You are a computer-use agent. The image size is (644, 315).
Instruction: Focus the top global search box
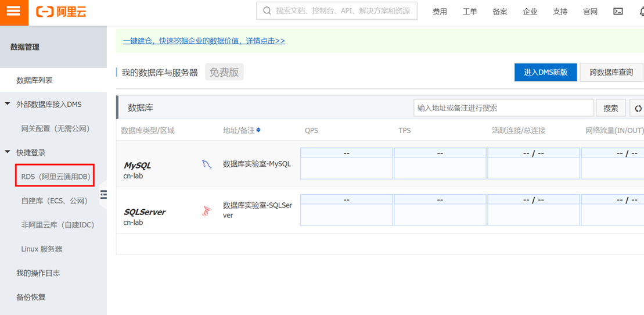[x=337, y=10]
